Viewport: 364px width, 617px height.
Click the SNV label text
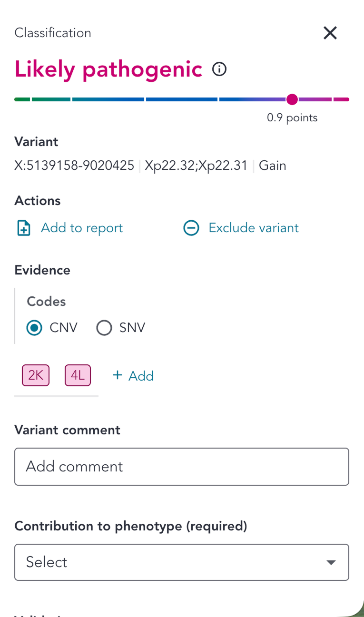(132, 328)
